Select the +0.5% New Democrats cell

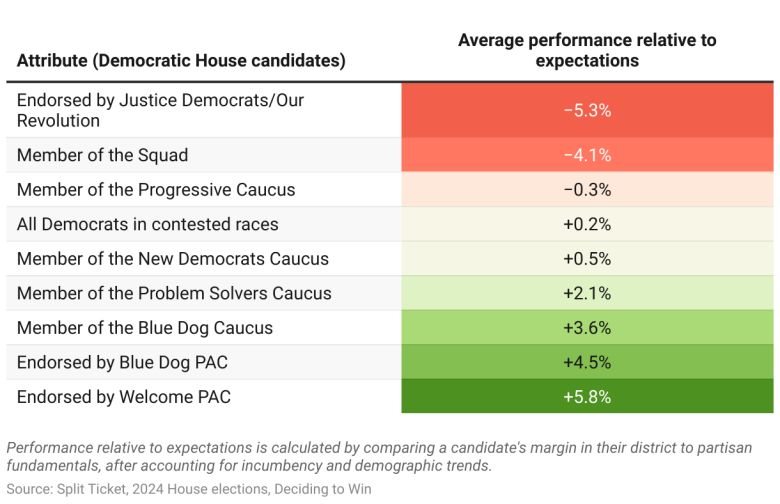587,258
